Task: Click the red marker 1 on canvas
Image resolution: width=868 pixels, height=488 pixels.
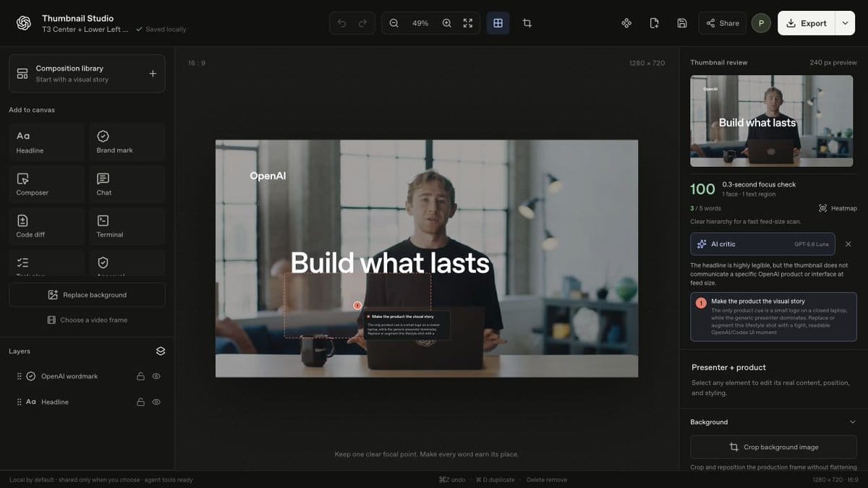Action: click(x=357, y=306)
